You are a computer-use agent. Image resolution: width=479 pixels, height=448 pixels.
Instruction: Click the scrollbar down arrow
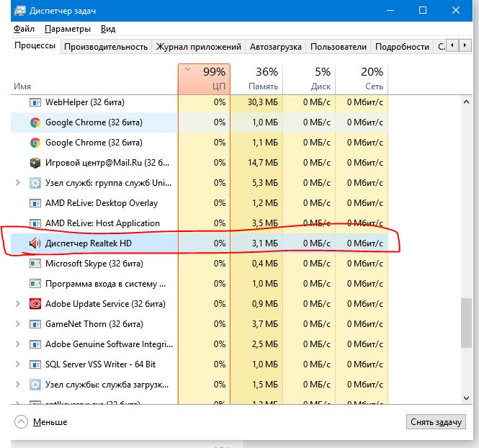(x=466, y=398)
